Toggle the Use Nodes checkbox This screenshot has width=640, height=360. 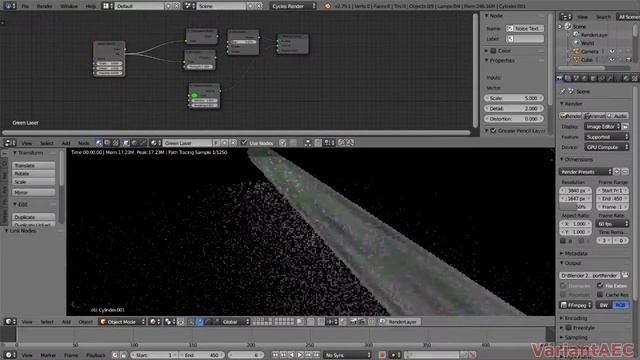244,142
